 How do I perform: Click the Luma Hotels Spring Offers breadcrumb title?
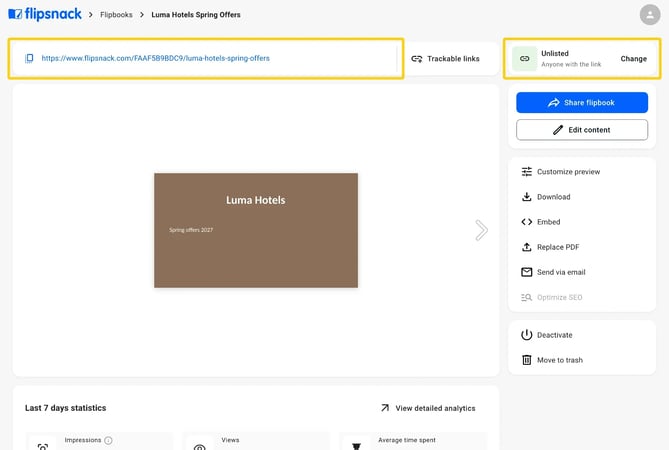[196, 15]
